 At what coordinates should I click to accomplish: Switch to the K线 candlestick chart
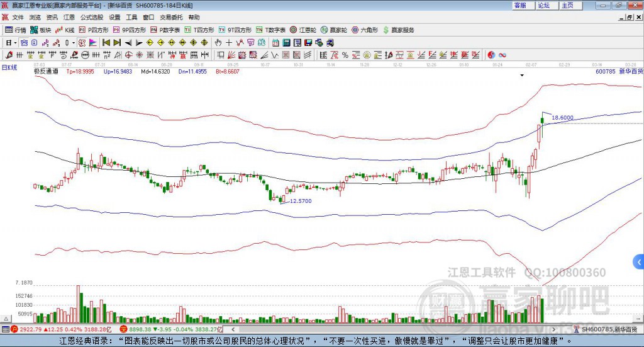click(x=65, y=30)
